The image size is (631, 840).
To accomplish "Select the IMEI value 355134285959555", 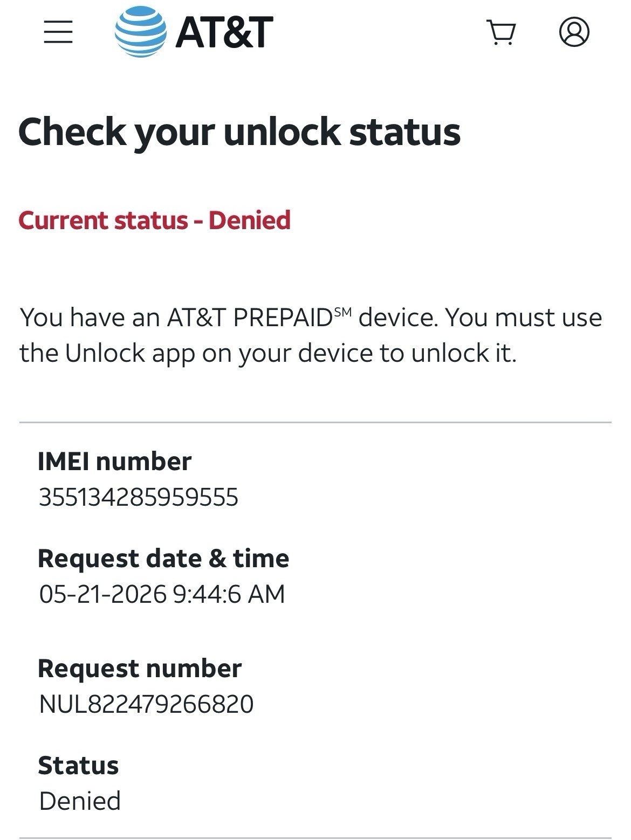I will [x=139, y=497].
